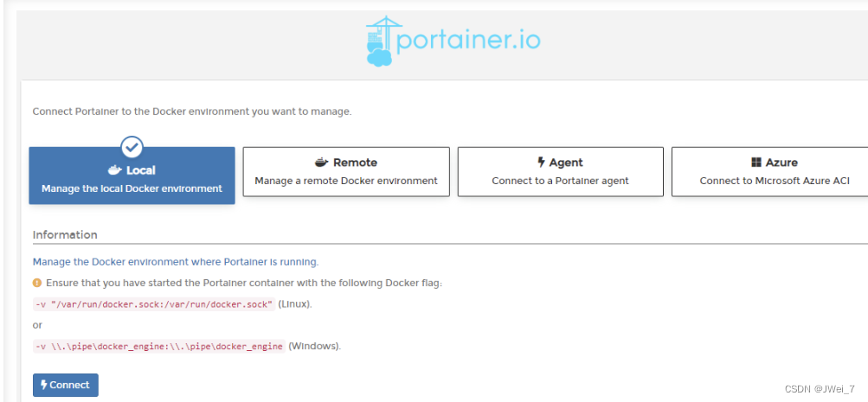Click the word 'or' between the flags
868x402 pixels.
pos(37,325)
